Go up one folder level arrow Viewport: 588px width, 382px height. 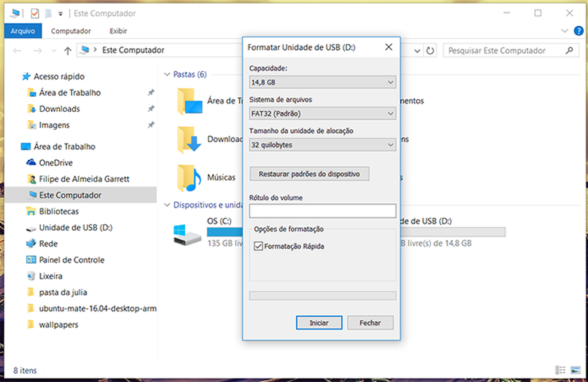[68, 50]
